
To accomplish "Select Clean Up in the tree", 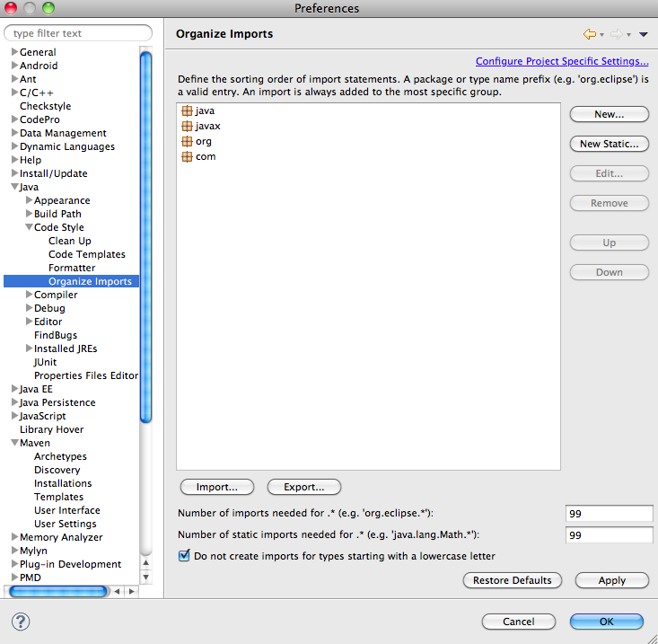I will [x=70, y=241].
